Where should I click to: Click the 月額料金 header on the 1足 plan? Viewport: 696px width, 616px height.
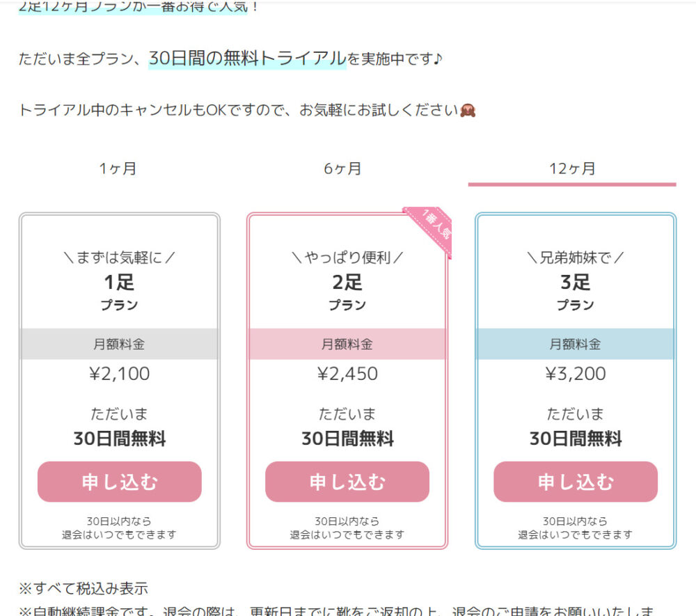(x=118, y=344)
